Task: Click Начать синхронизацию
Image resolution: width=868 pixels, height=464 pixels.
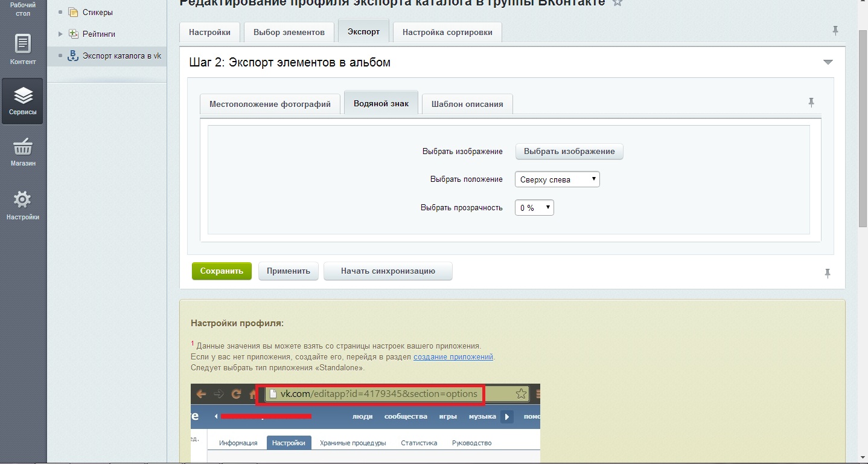Action: pyautogui.click(x=388, y=271)
